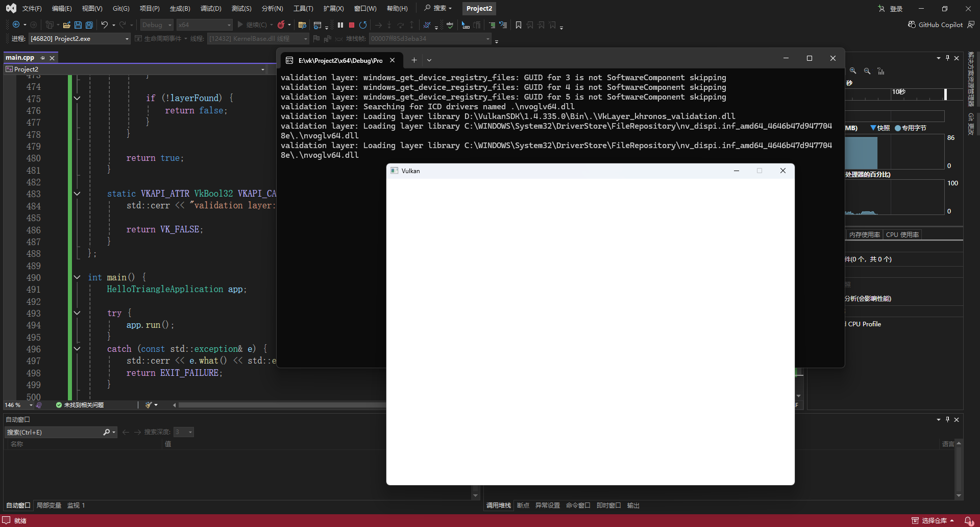
Task: Click the Open File folder icon
Action: coord(66,25)
